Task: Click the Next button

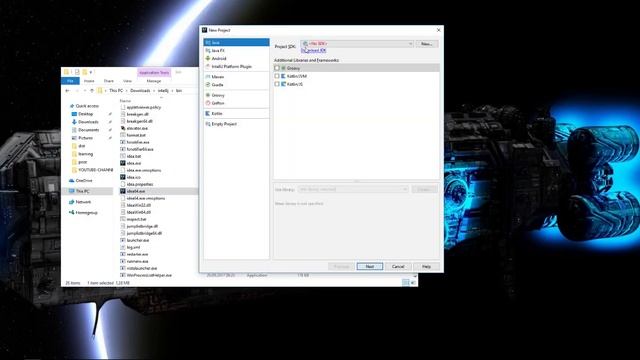Action: (x=369, y=267)
